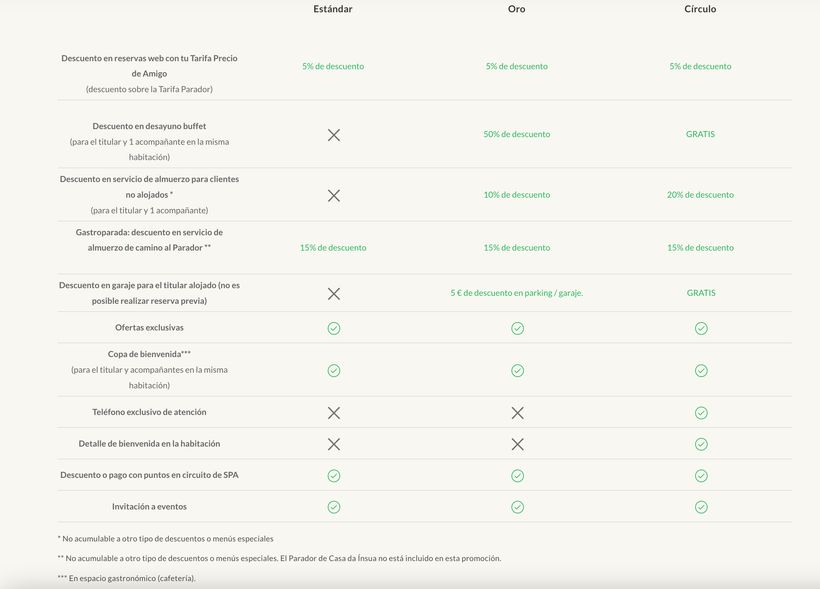Click Círculo checkmark for circuito de SPA
The image size is (820, 589).
pyautogui.click(x=701, y=475)
